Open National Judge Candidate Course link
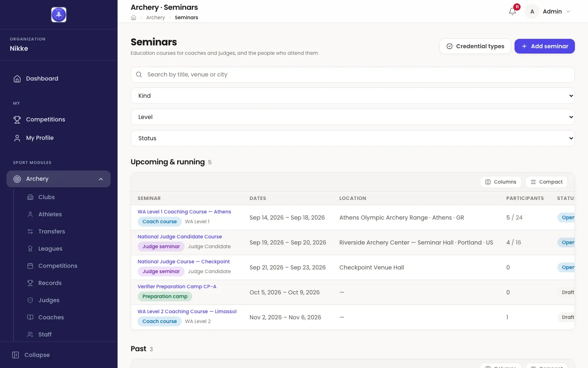Screen dimensions: 588x368 [180, 237]
